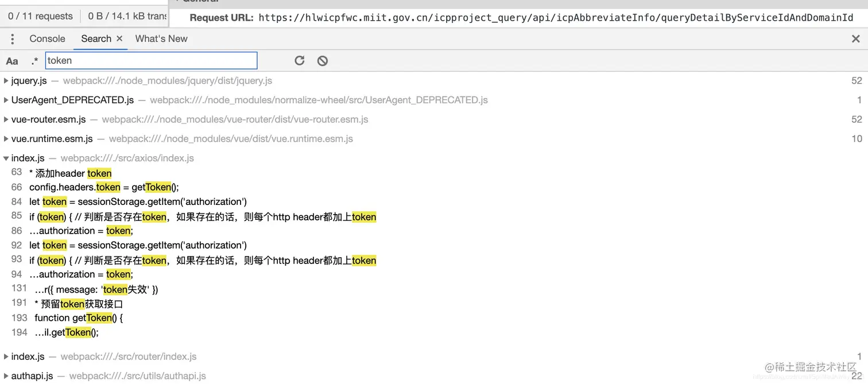Clear the search results
Screen dimensions: 868x384
(322, 60)
